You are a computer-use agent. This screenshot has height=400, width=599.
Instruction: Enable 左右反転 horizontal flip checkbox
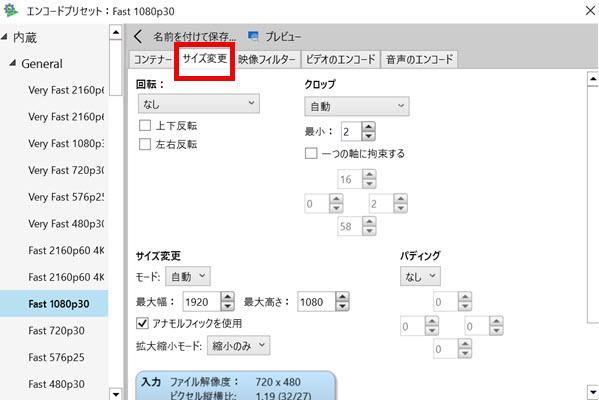coord(145,144)
